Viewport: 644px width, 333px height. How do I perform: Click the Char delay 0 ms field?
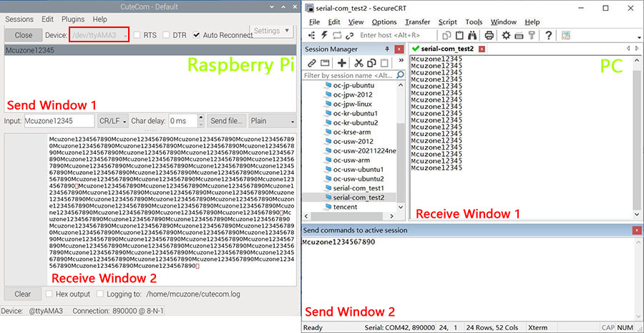(183, 121)
